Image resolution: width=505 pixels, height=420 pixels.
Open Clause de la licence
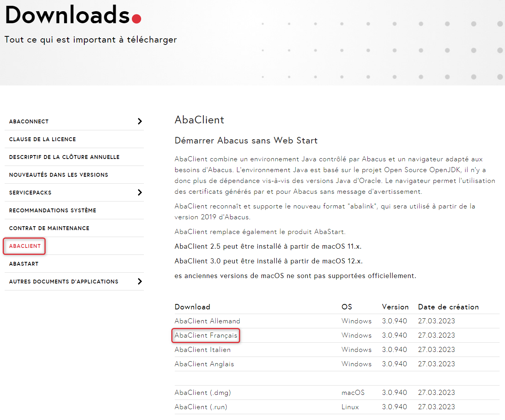click(x=43, y=139)
